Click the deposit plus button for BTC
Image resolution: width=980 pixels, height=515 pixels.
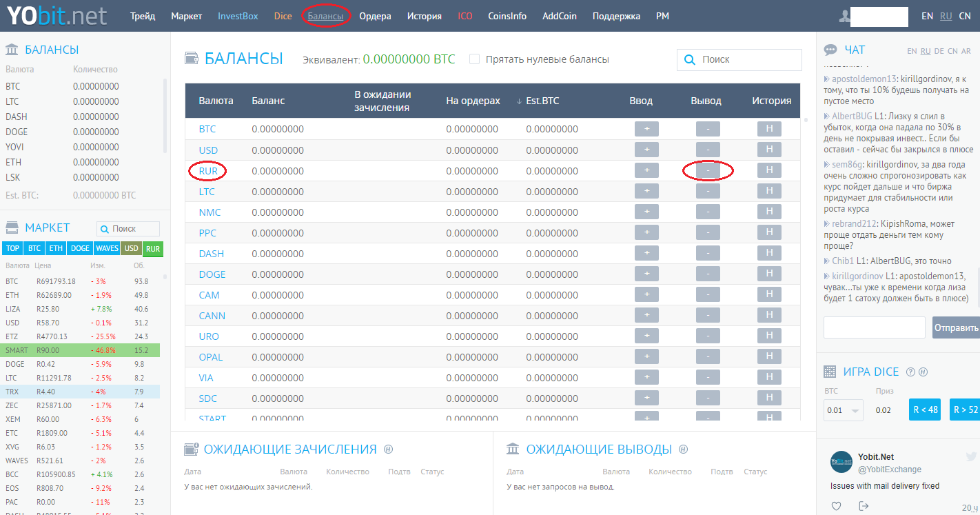[x=646, y=129]
